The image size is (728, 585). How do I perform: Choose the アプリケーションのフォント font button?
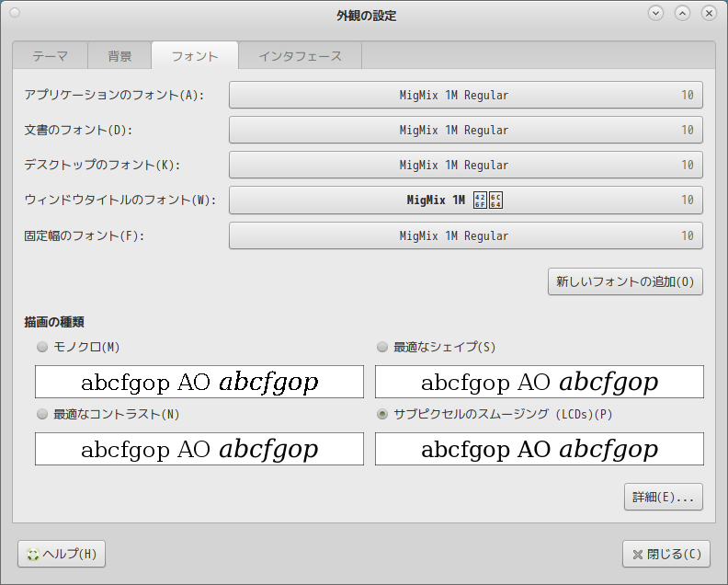(466, 95)
